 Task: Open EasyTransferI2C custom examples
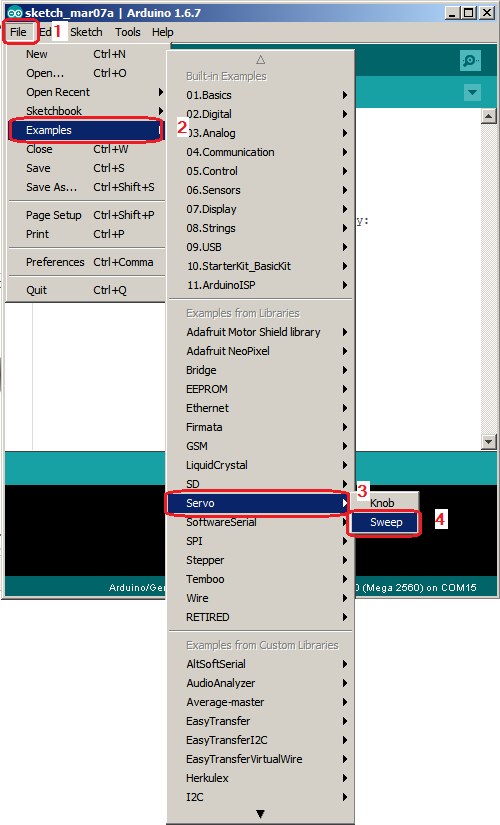pyautogui.click(x=261, y=740)
